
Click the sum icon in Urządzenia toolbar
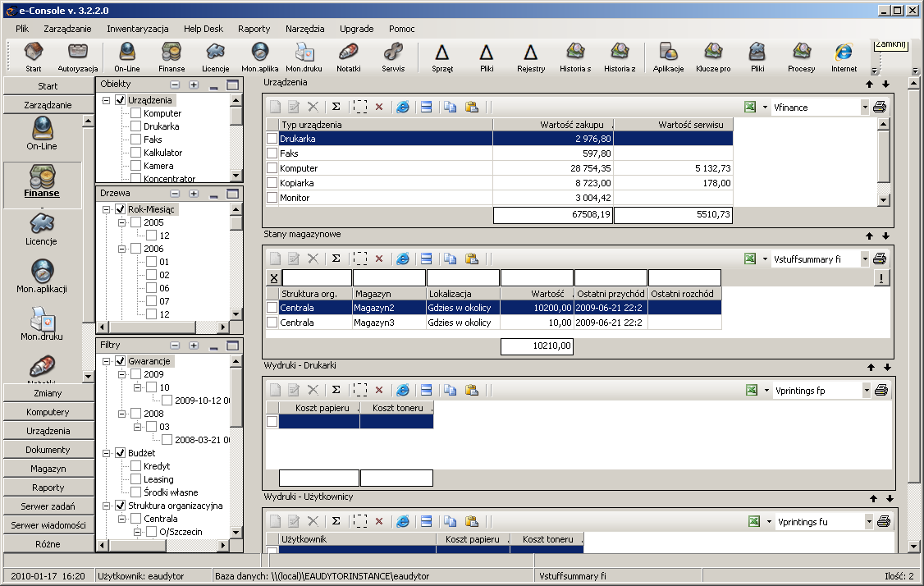pyautogui.click(x=336, y=107)
